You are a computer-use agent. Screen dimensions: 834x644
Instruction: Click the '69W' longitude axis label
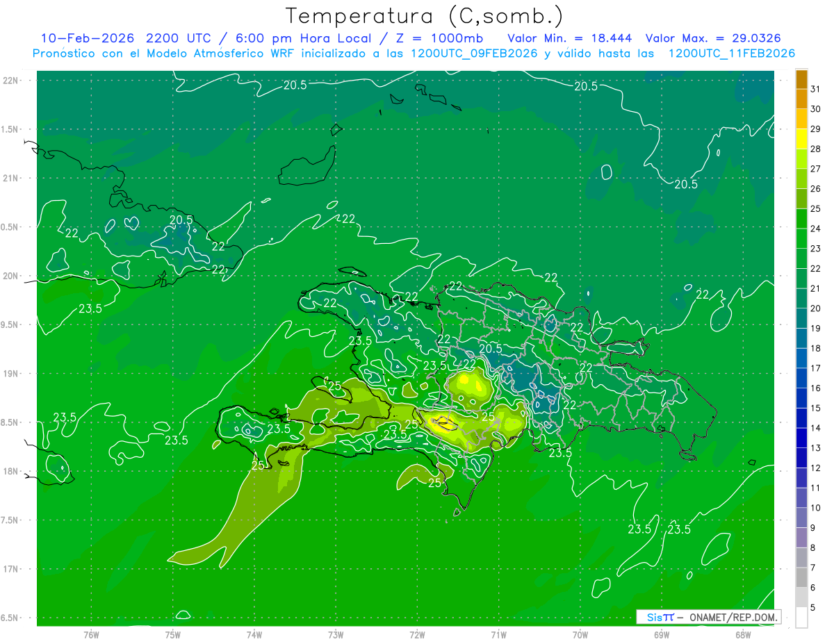pyautogui.click(x=662, y=634)
